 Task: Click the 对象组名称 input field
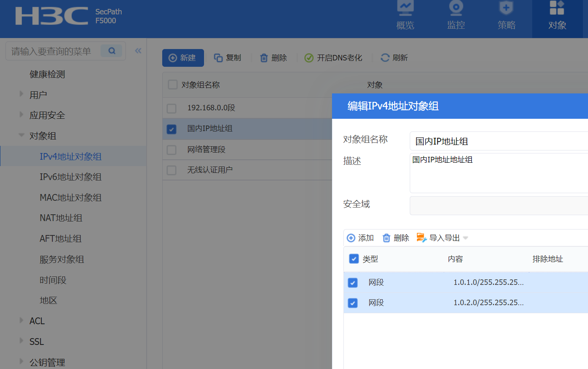click(x=498, y=141)
